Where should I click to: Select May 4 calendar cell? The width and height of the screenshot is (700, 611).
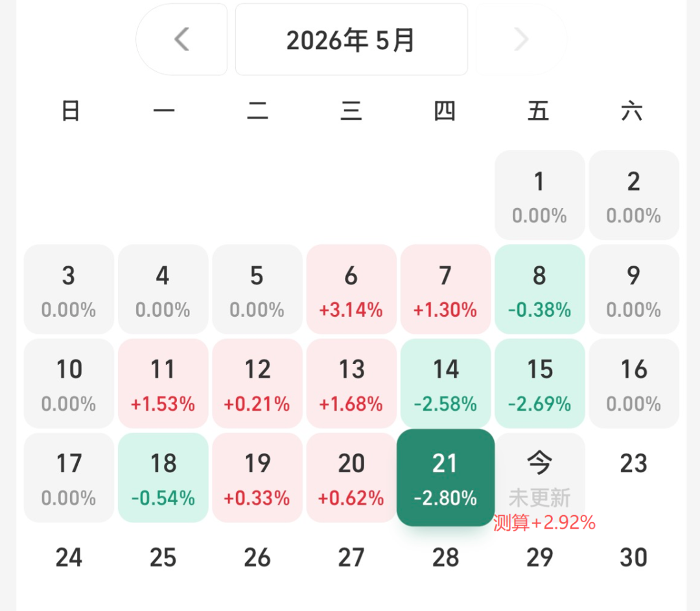coord(163,289)
